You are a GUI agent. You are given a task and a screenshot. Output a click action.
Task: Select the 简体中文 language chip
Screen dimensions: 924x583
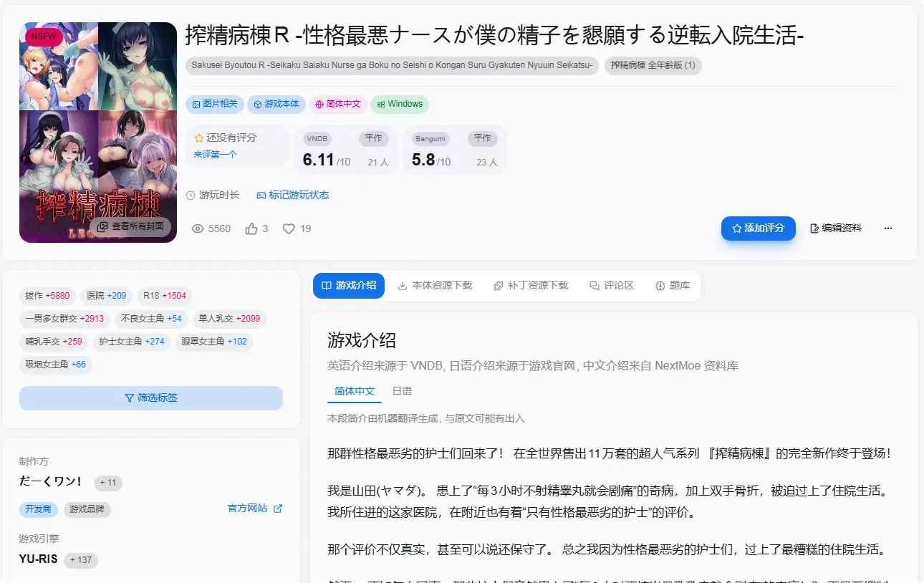click(x=338, y=104)
